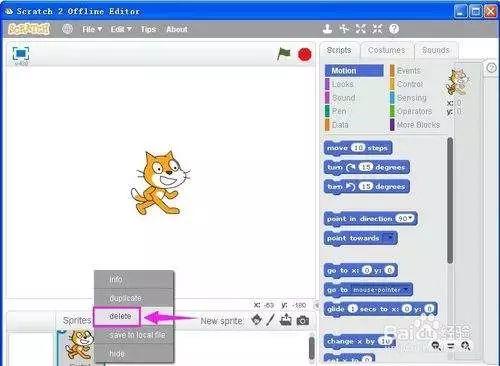The image size is (500, 366).
Task: Choose delete in sprite context menu
Action: (x=117, y=316)
